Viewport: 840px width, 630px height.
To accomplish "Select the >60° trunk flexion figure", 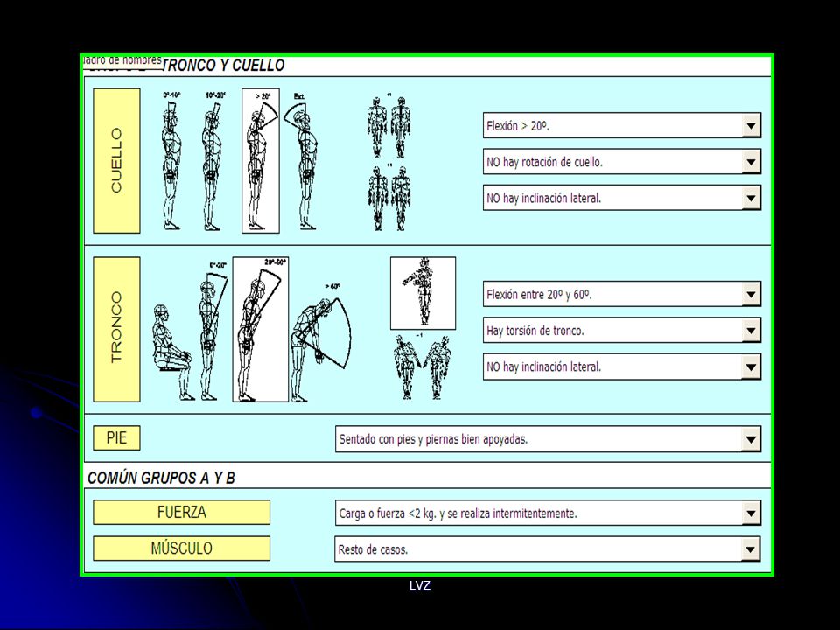I will coord(321,343).
